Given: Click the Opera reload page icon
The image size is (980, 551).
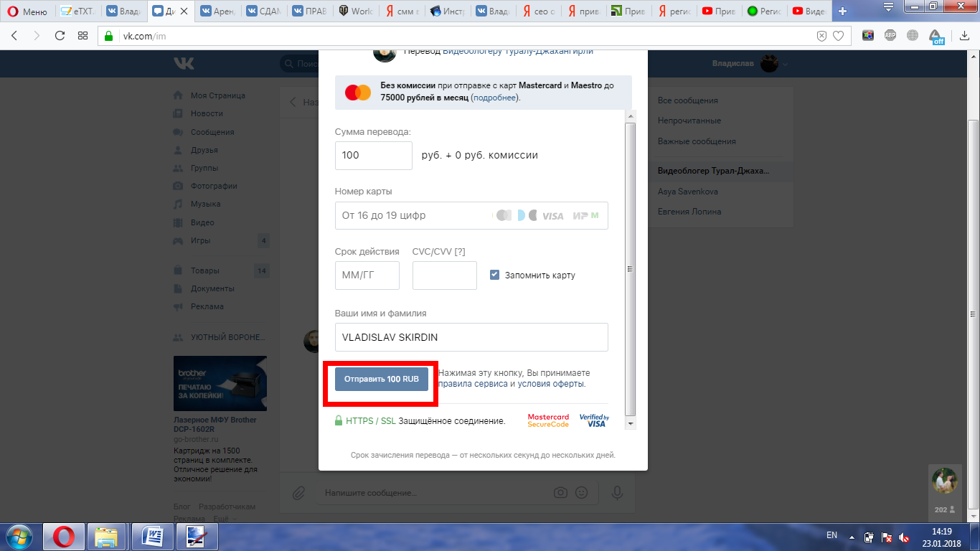Looking at the screenshot, I should [x=60, y=36].
